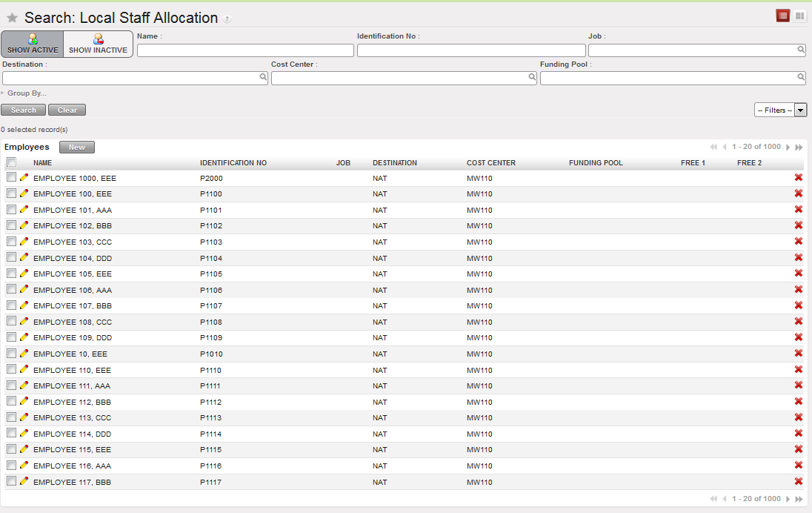The image size is (812, 513).
Task: Switch to form view icon at top right
Action: (800, 16)
